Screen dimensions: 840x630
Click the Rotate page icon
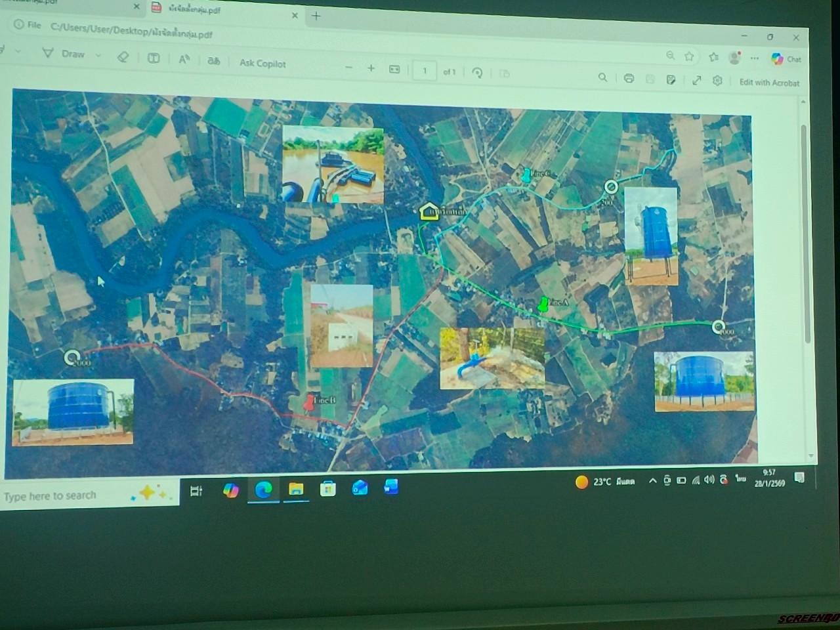(477, 73)
